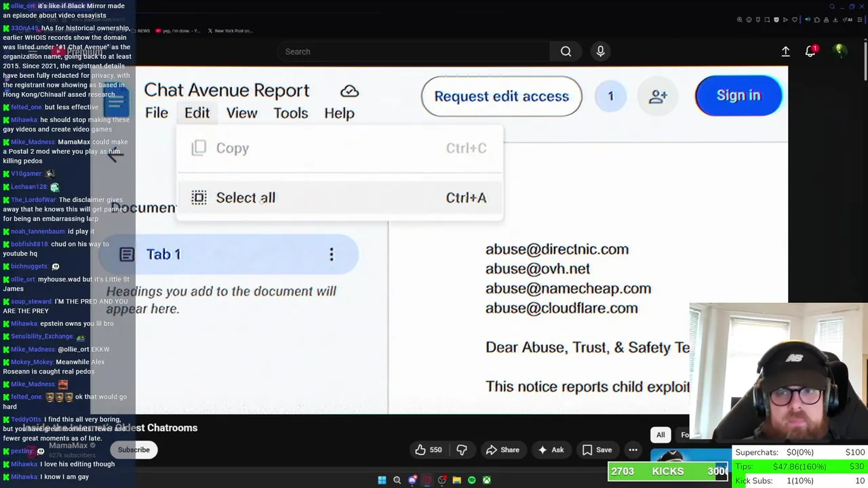Click browser toolbar shield icon
868x488 pixels.
pos(776,20)
